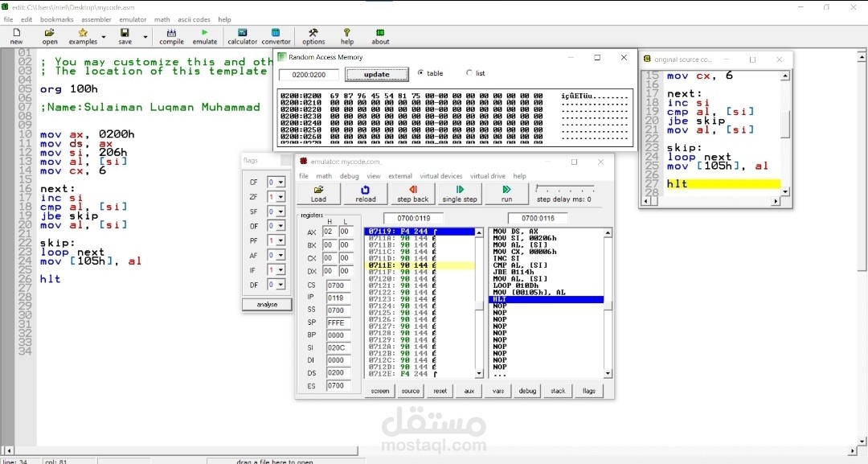The image size is (868, 464).
Task: Click Load in emulator window
Action: 318,194
